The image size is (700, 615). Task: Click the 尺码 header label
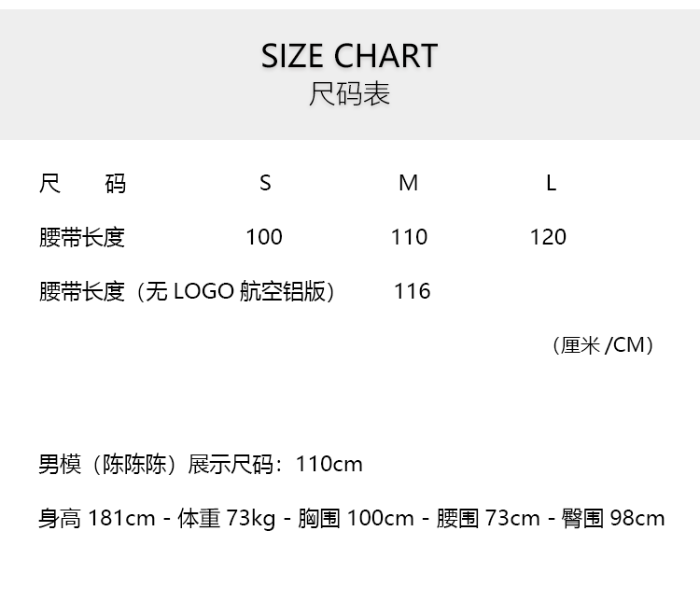tap(82, 183)
